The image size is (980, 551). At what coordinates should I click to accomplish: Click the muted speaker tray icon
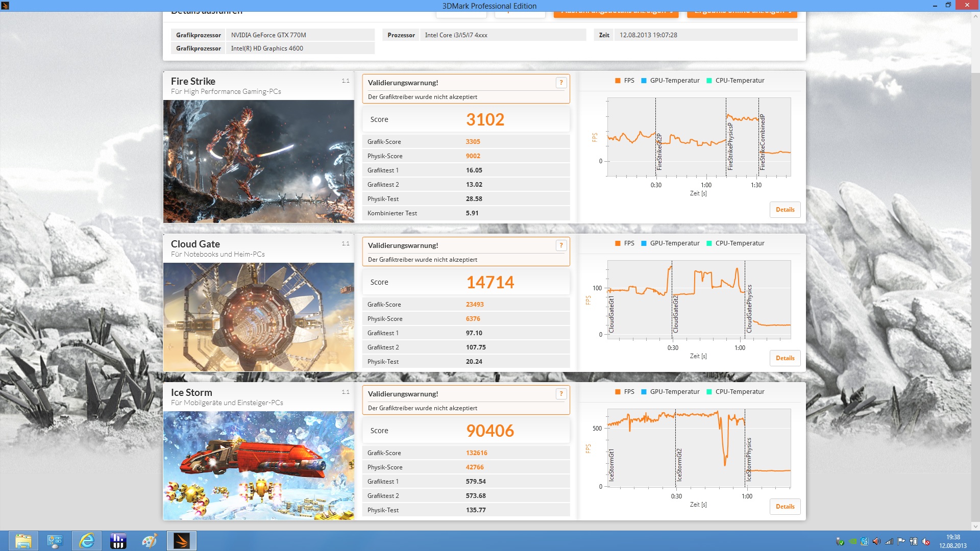(x=926, y=541)
